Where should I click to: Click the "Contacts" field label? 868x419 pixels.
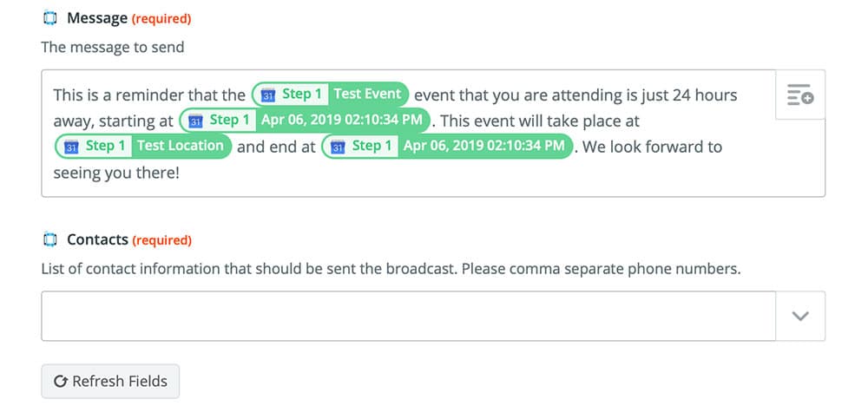coord(97,239)
